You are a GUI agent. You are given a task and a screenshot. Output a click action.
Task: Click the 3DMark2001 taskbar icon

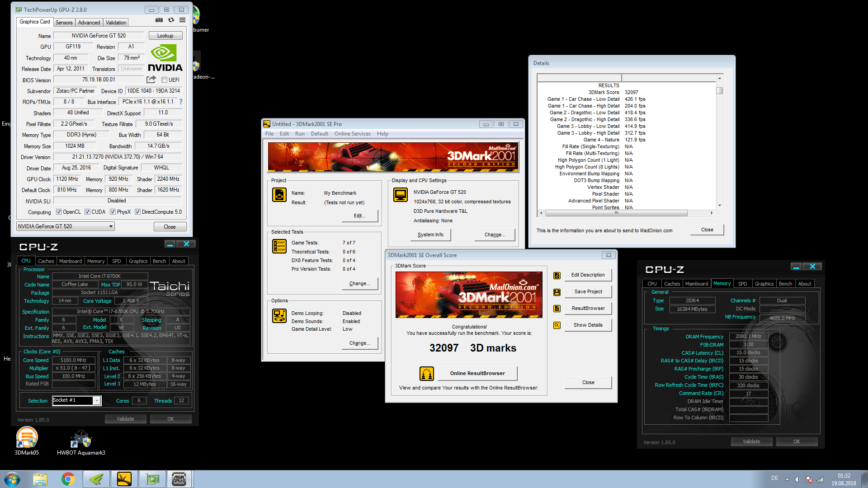click(x=124, y=479)
